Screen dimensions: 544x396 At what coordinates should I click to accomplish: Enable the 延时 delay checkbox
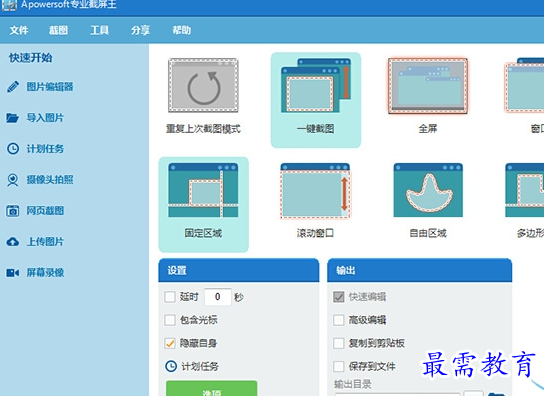pos(170,297)
